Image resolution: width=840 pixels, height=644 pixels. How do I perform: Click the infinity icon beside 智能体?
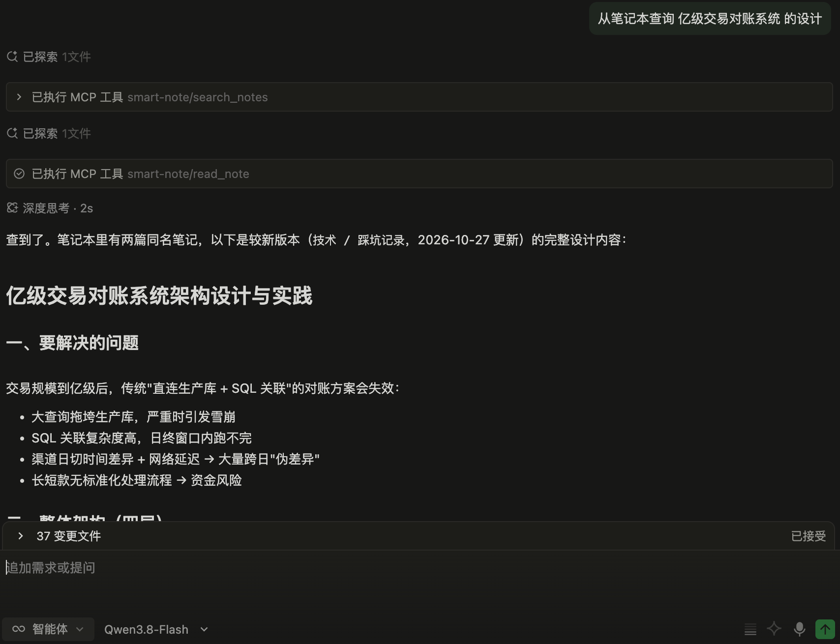pyautogui.click(x=19, y=629)
